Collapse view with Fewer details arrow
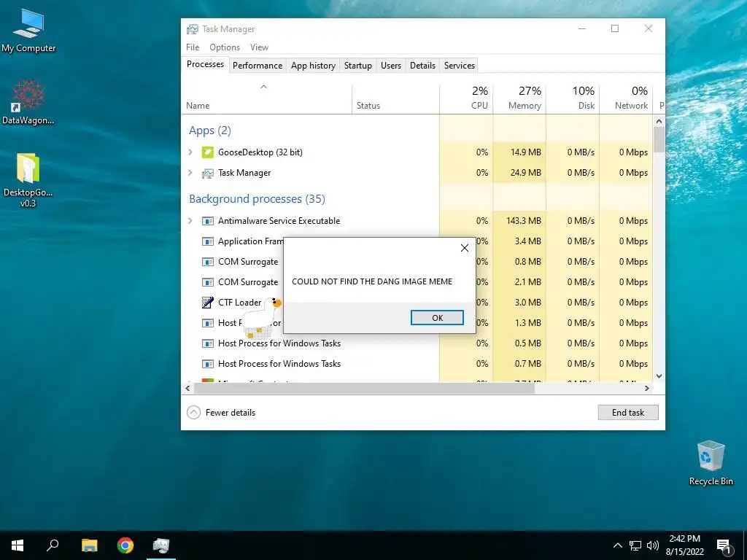747x560 pixels. click(193, 413)
